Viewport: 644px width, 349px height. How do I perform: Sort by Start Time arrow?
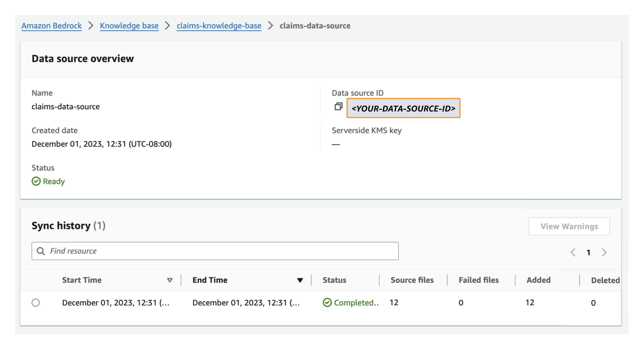pyautogui.click(x=170, y=280)
